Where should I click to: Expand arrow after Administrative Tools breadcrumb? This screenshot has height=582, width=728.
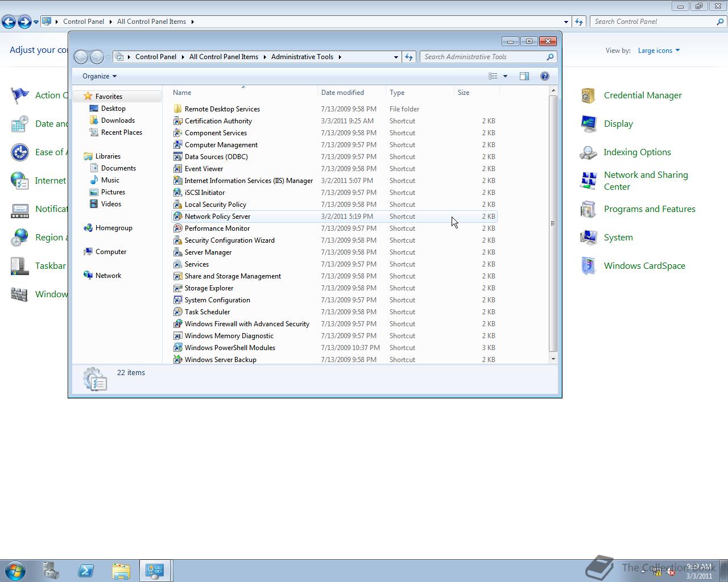[x=340, y=57]
